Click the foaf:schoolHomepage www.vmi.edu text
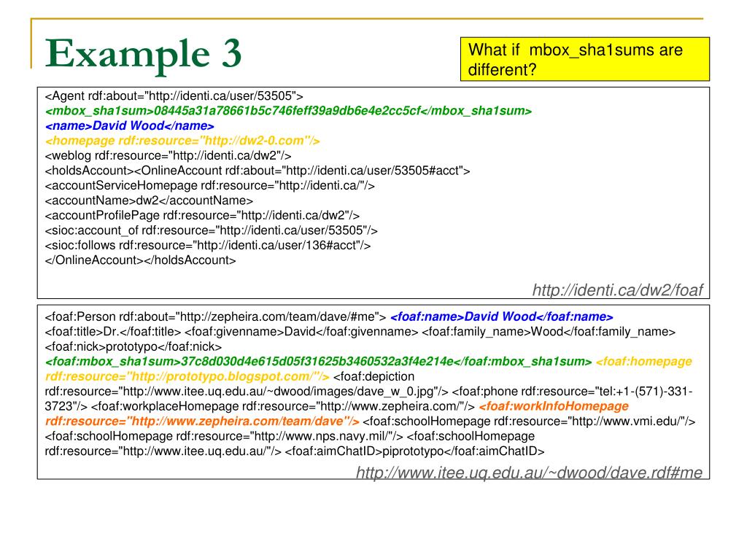The image size is (747, 560). pyautogui.click(x=529, y=421)
